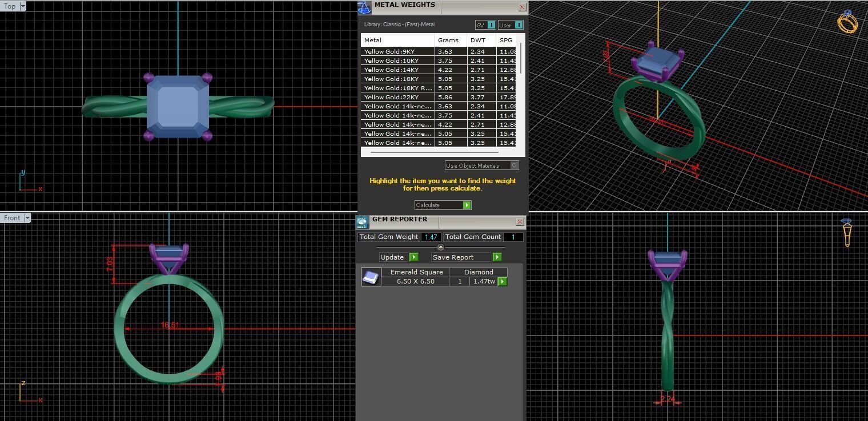Screen dimensions: 868x421
Task: Click the ring icon in the perspective viewport corner
Action: (847, 22)
